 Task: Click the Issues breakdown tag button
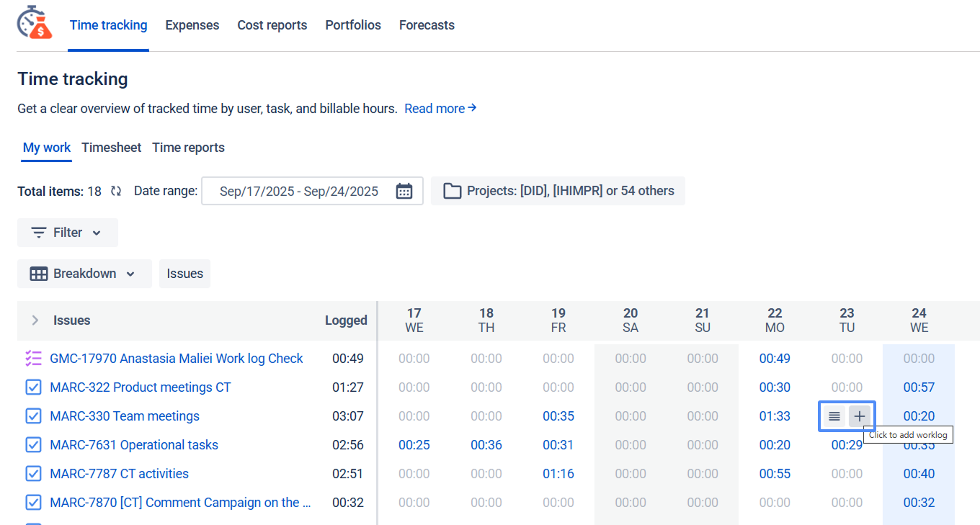tap(184, 274)
